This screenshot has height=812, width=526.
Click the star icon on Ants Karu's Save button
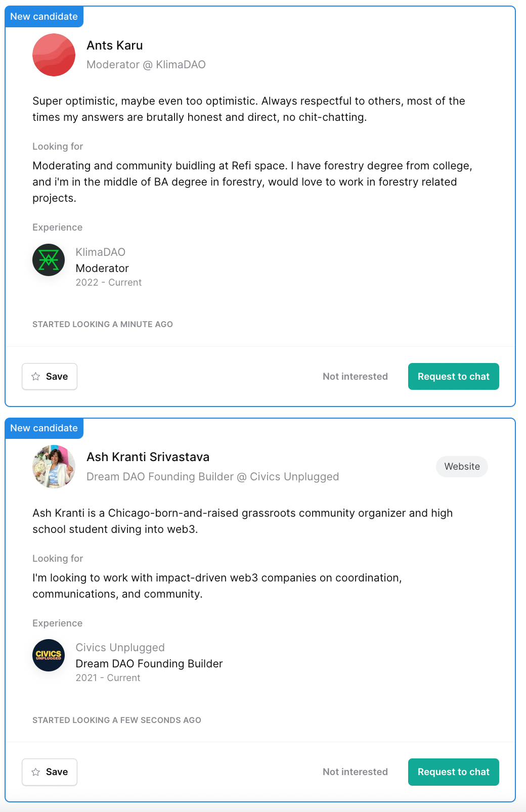[35, 376]
